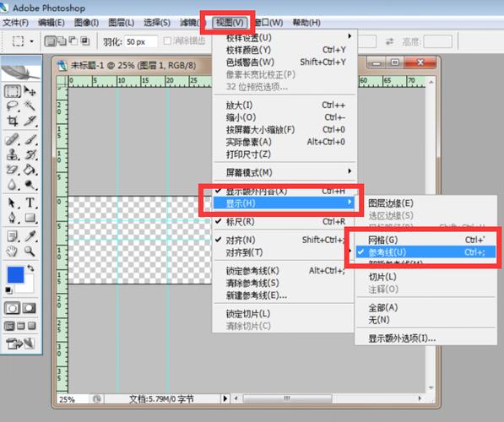The width and height of the screenshot is (504, 422).
Task: Select the Magic Wand tool
Action: [x=30, y=105]
